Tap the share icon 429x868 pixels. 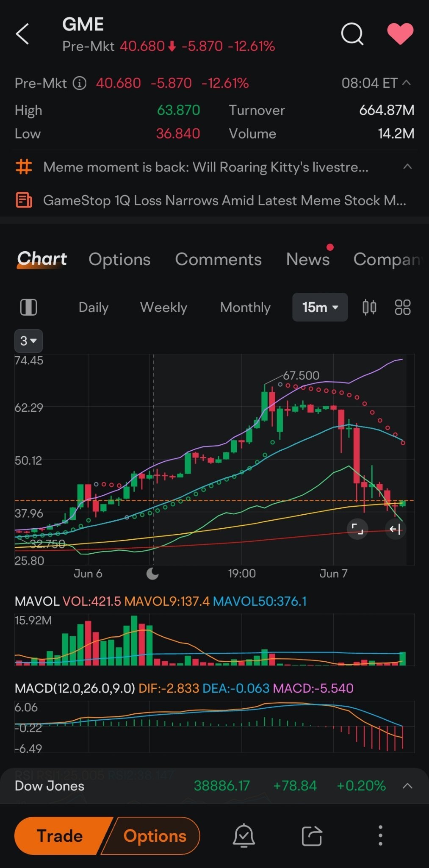[x=312, y=836]
